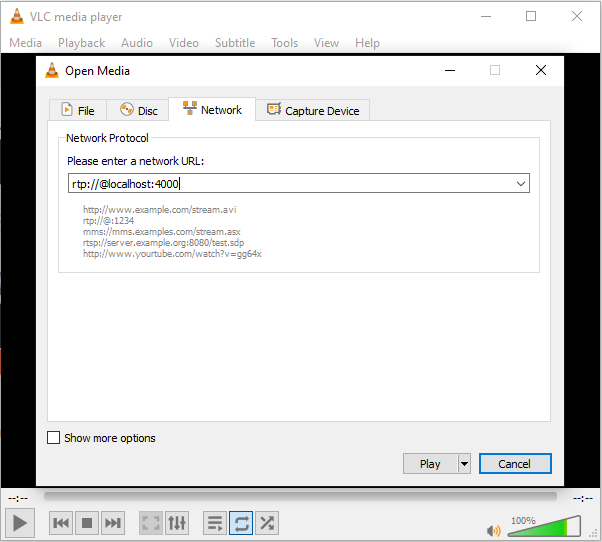Image resolution: width=602 pixels, height=542 pixels.
Task: Click the main Play button in VLC controls
Action: point(20,523)
